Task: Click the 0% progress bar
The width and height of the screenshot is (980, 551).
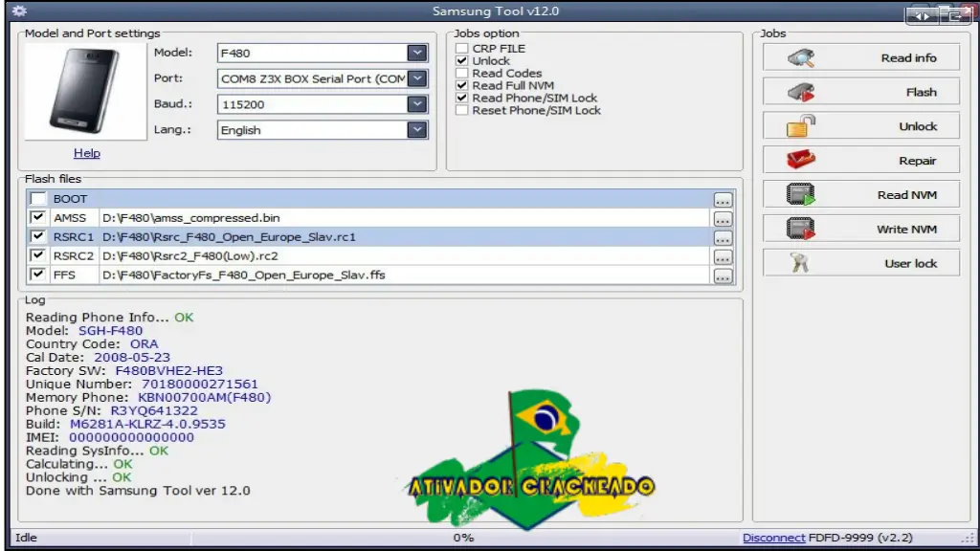Action: click(464, 538)
